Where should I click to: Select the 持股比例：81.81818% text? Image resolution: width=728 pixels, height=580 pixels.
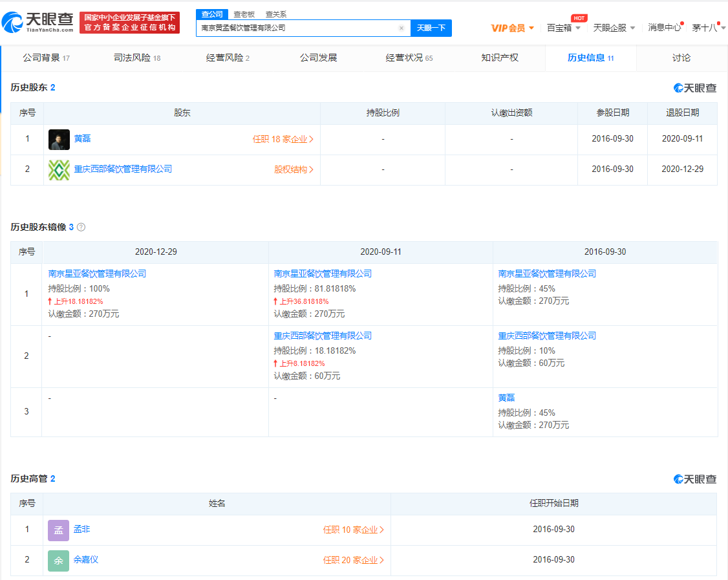tap(315, 289)
